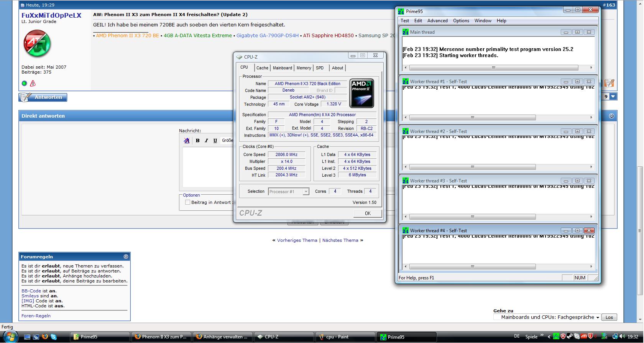Click ATI icon in system tray
This screenshot has height=343, width=644.
584,336
